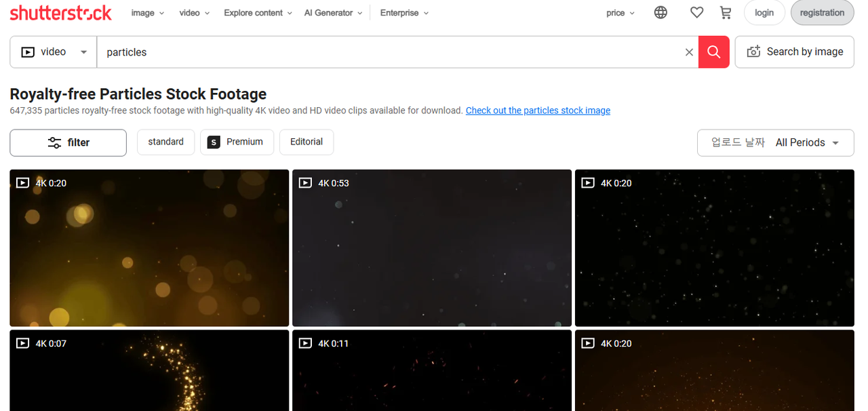This screenshot has height=411, width=868.
Task: Expand the video menu in the top navigation
Action: pyautogui.click(x=195, y=13)
